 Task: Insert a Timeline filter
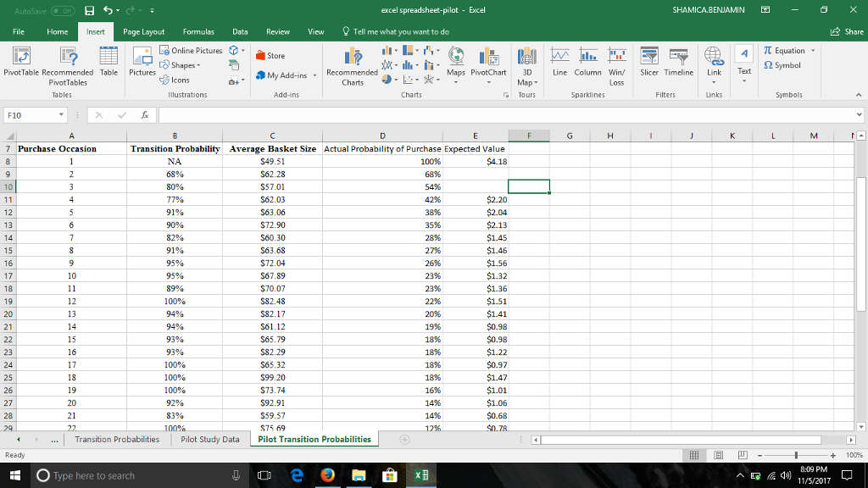(679, 67)
